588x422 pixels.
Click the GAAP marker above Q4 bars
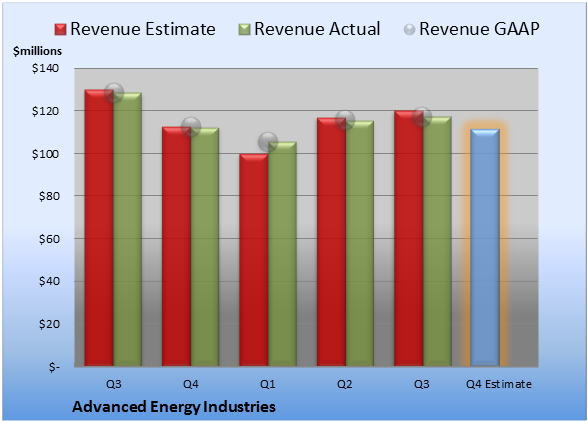191,127
